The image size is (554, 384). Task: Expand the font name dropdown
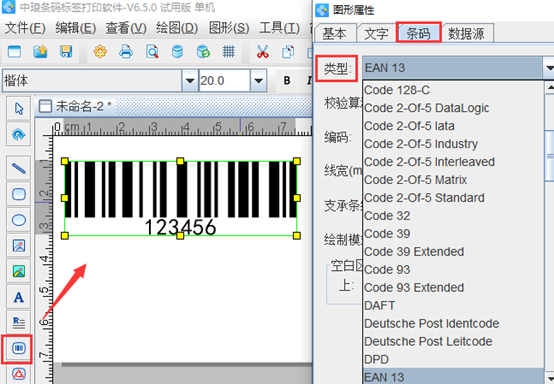(x=190, y=81)
